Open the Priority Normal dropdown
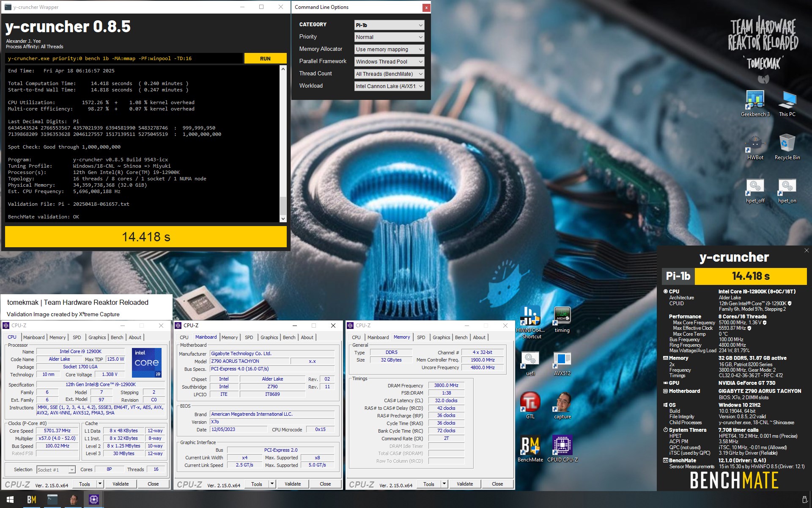Image resolution: width=812 pixels, height=508 pixels. coord(389,37)
